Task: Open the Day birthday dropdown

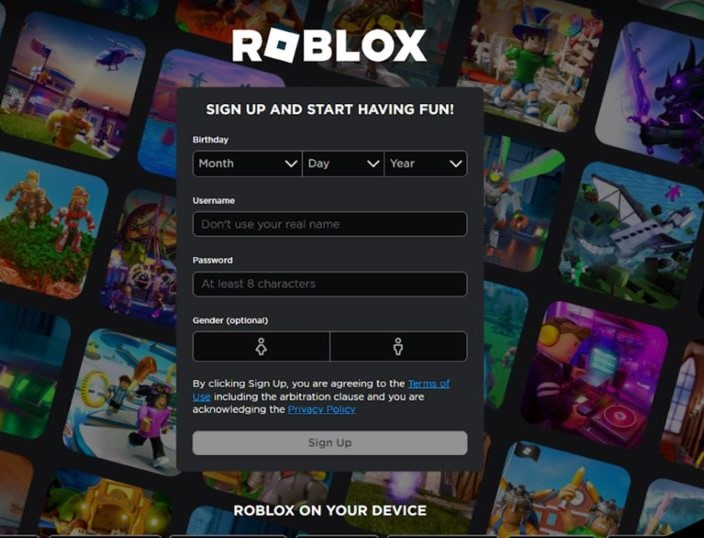Action: point(343,163)
